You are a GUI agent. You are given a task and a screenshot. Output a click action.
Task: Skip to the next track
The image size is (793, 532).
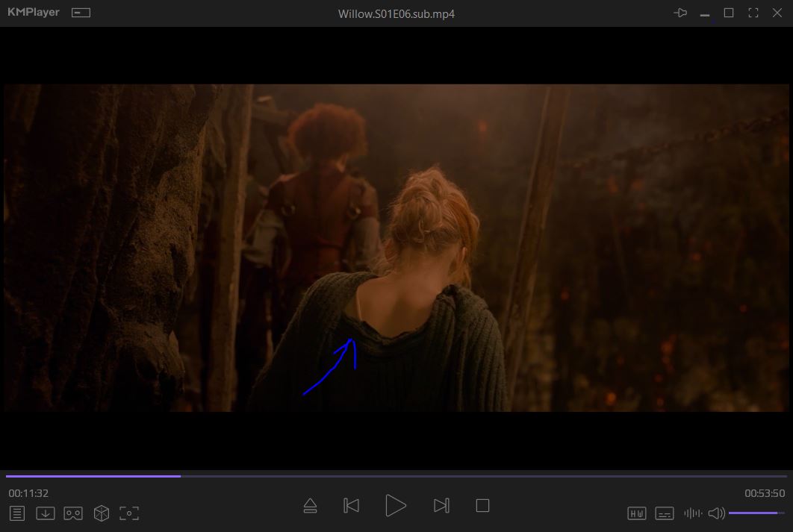coord(441,506)
